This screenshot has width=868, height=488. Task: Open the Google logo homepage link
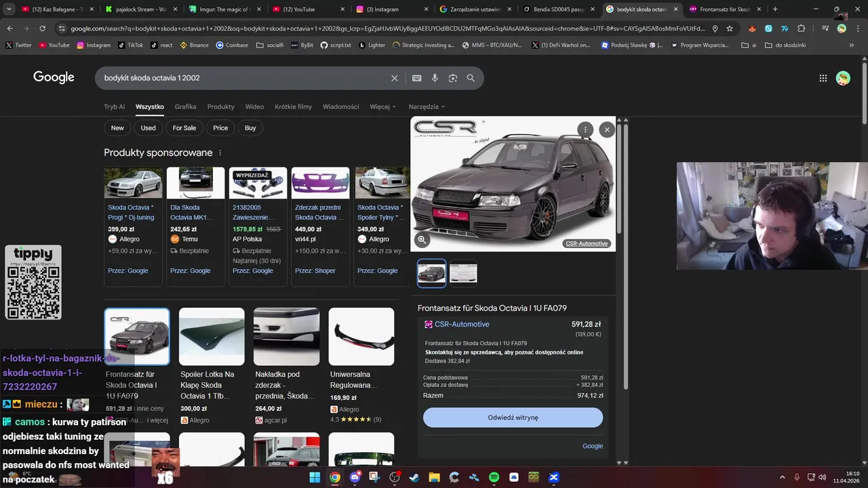pyautogui.click(x=54, y=77)
